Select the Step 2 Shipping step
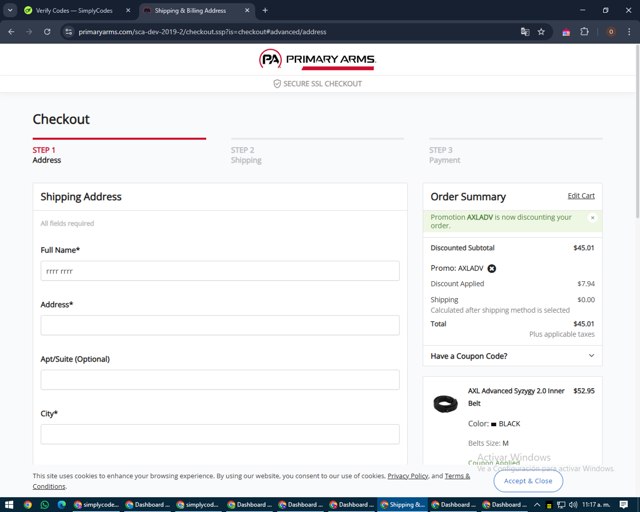 (x=246, y=155)
